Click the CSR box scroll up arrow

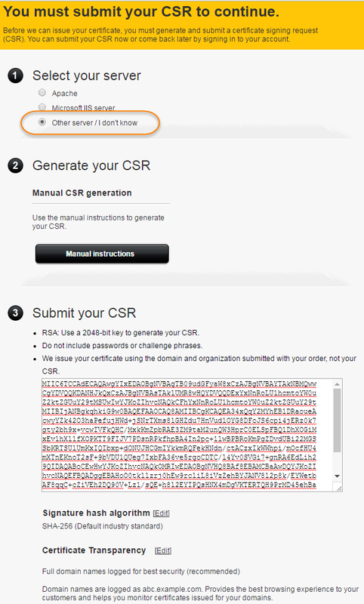(x=338, y=384)
